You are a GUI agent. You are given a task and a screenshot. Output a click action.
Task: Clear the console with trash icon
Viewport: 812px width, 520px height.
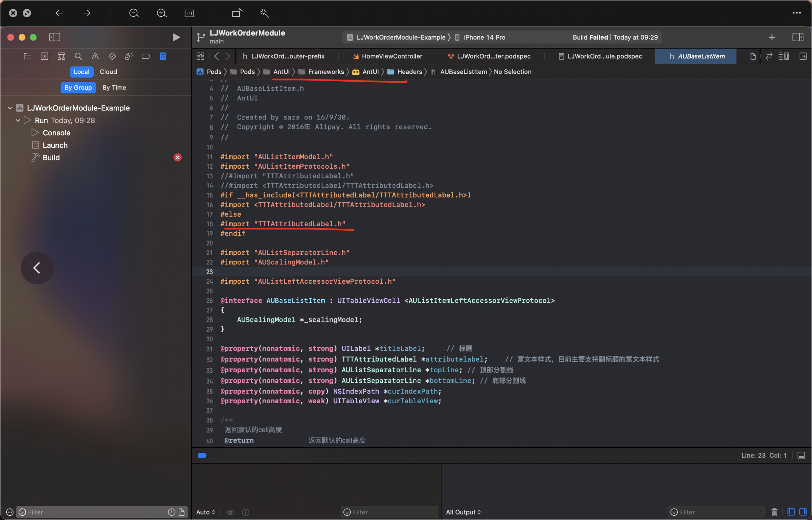tap(774, 512)
